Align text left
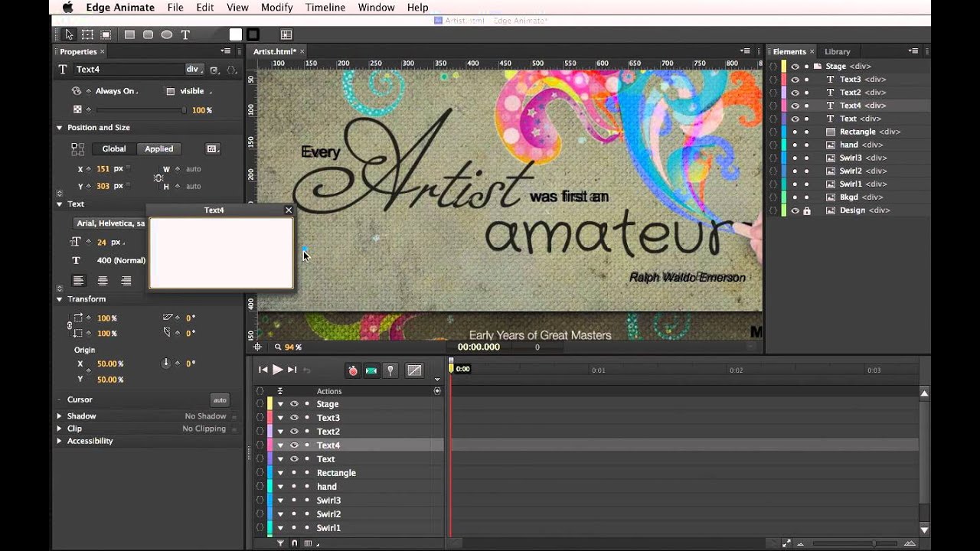 click(x=78, y=281)
